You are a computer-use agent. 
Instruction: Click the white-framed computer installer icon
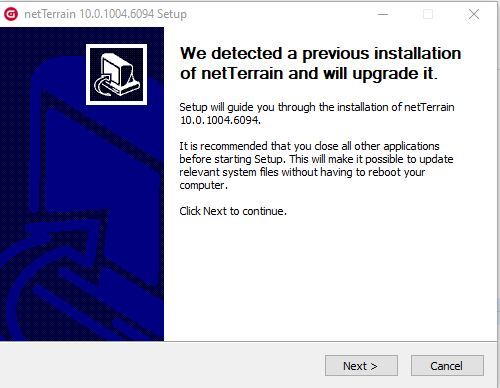[116, 74]
